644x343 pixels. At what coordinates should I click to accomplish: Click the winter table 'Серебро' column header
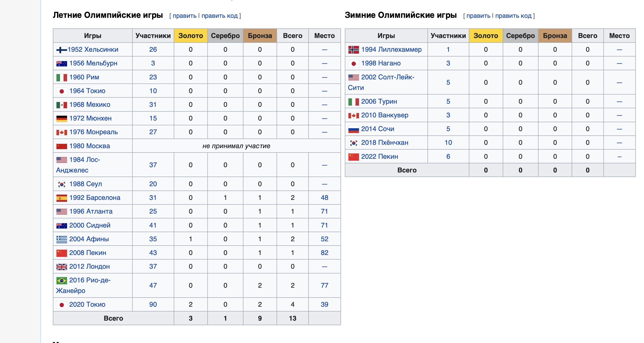coord(520,36)
